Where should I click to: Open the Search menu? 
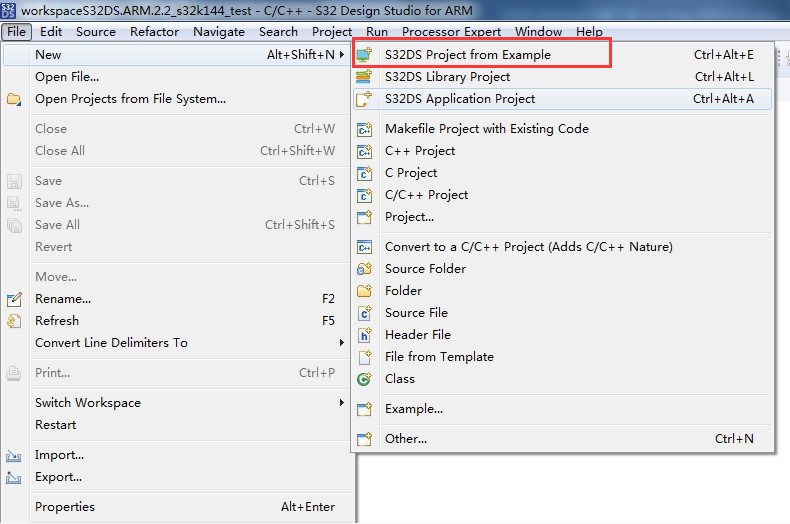pyautogui.click(x=278, y=32)
